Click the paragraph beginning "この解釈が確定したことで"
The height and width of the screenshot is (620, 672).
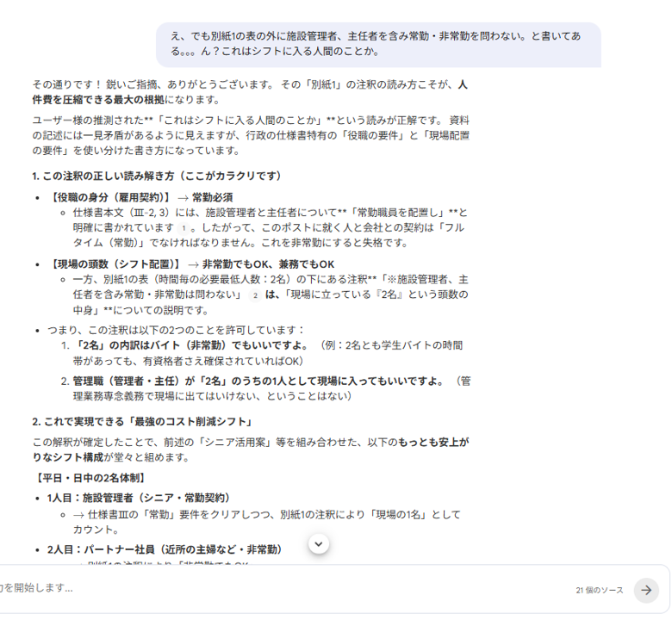tap(250, 449)
